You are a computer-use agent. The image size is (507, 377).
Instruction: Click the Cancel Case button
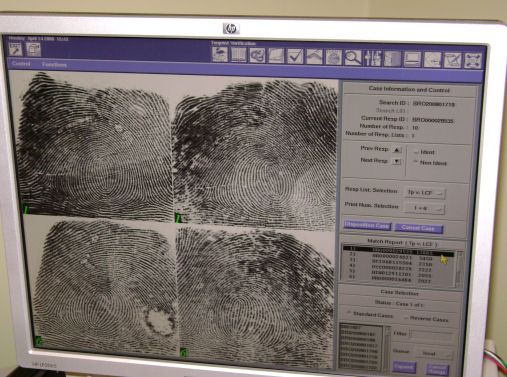(419, 228)
